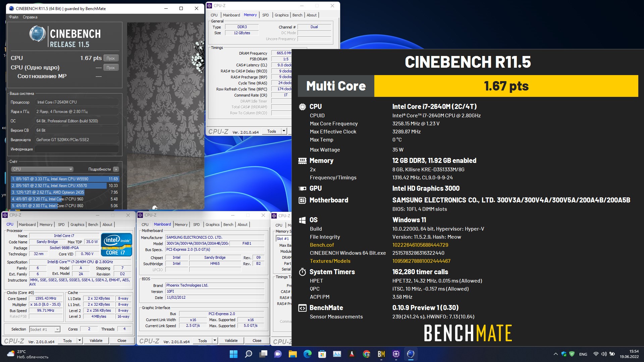Open Windows Security tray icon
The width and height of the screenshot is (644, 362).
[564, 354]
